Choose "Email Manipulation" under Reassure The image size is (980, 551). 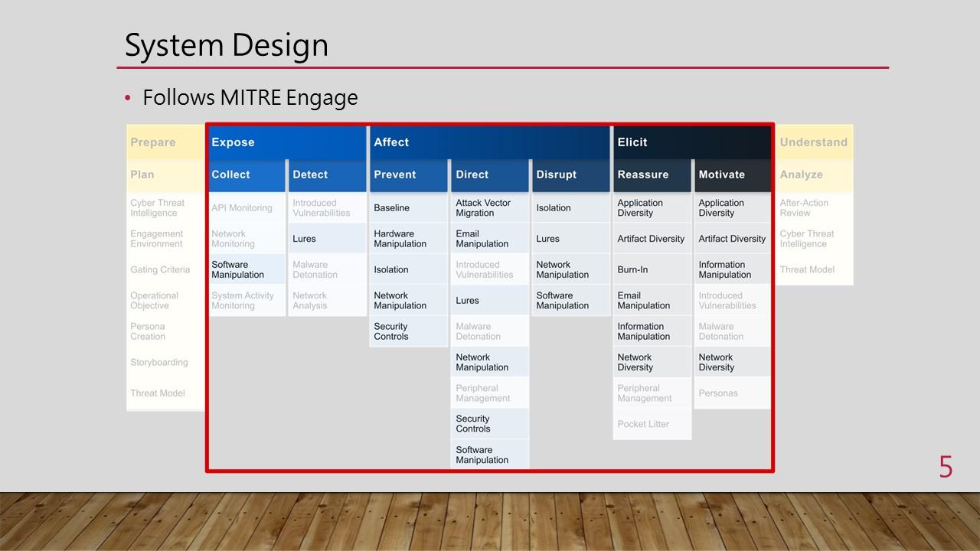(652, 301)
